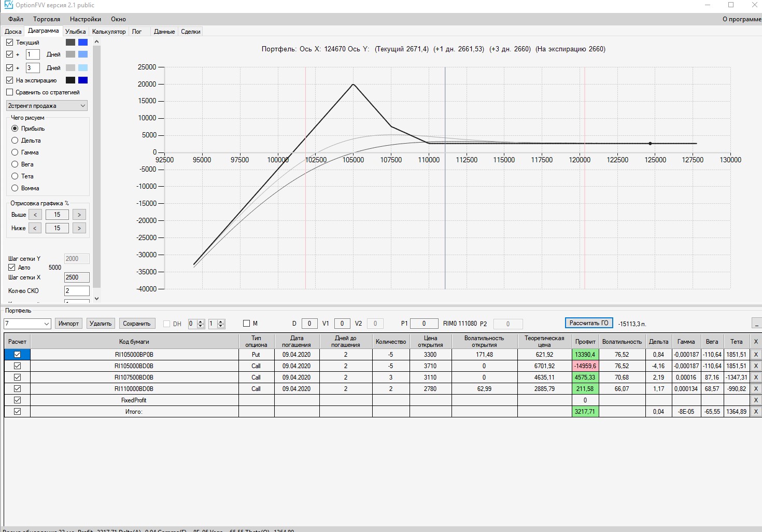Click the DH stepper showing 0

pyautogui.click(x=196, y=324)
